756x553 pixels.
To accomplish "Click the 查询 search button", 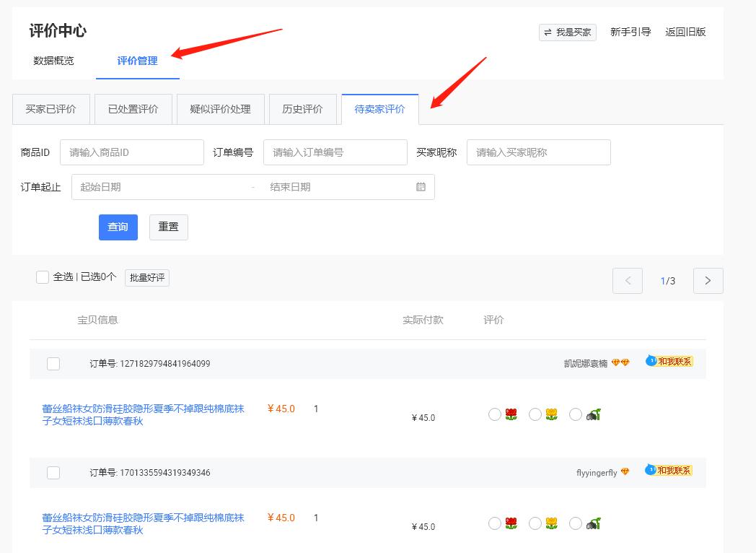I will tap(118, 227).
